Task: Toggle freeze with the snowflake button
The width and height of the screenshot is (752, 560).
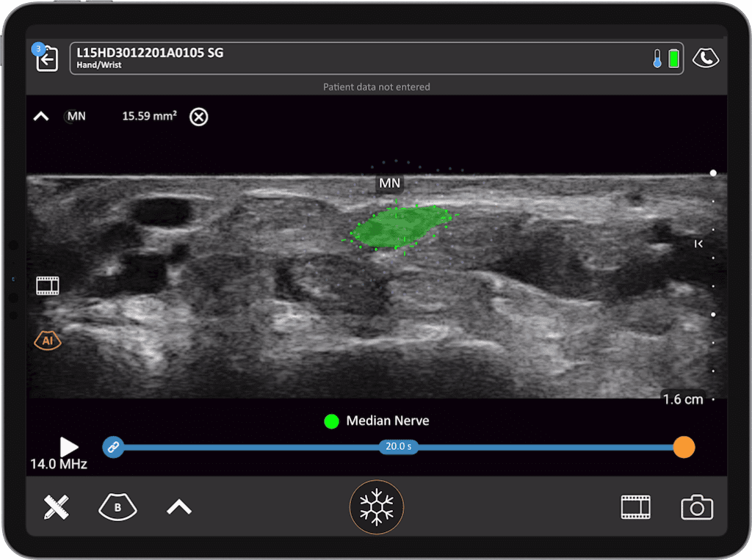Action: (376, 507)
